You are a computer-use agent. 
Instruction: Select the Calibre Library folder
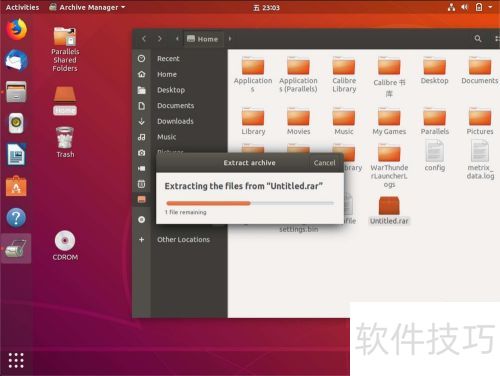(344, 74)
